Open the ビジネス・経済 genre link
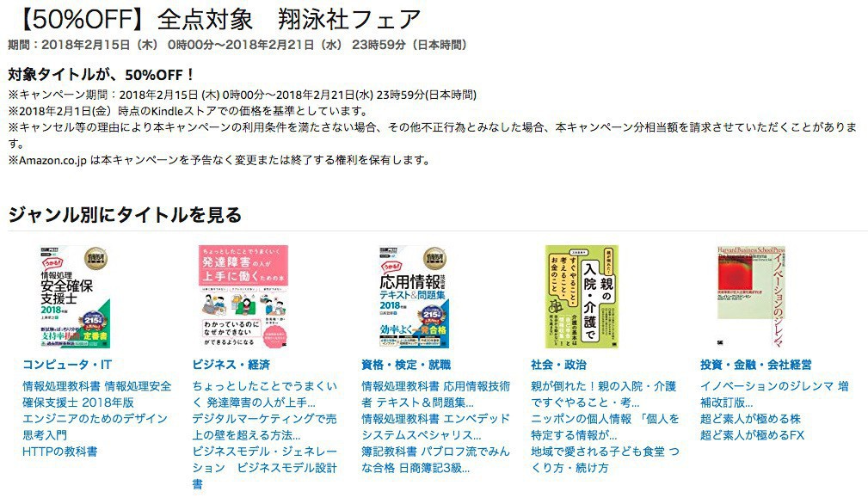The width and height of the screenshot is (868, 504). 231,365
